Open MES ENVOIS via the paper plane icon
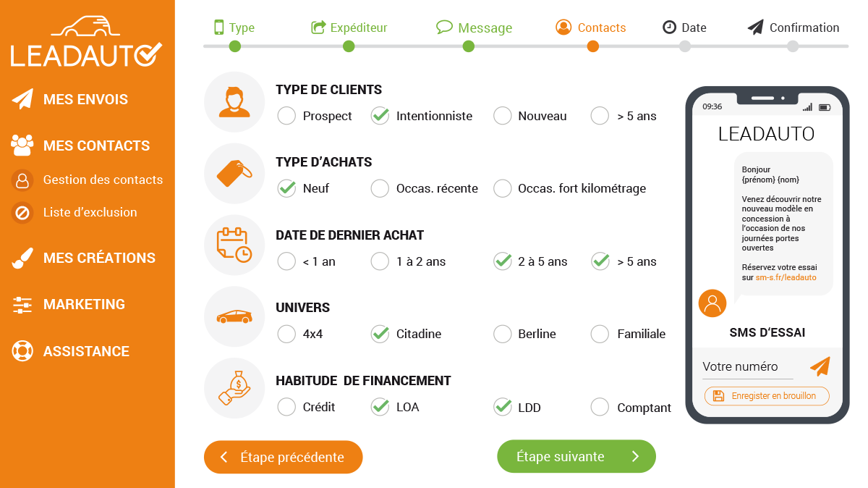868x488 pixels. pyautogui.click(x=22, y=98)
